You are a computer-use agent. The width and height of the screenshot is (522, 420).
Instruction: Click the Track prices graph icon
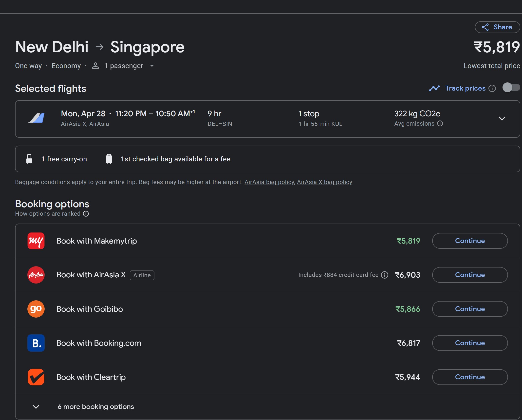pos(434,88)
